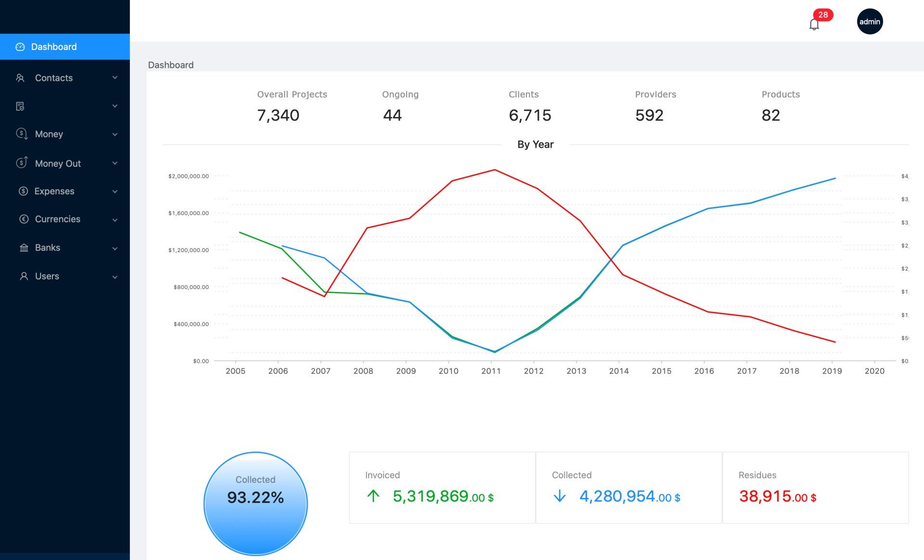Expand the Money Out chevron
This screenshot has width=924, height=560.
click(x=115, y=163)
